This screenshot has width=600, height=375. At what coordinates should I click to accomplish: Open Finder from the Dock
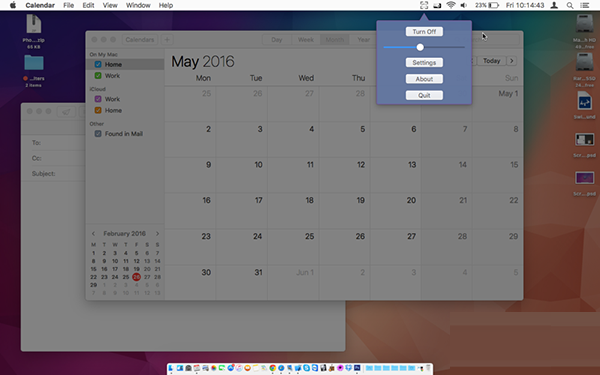point(171,368)
